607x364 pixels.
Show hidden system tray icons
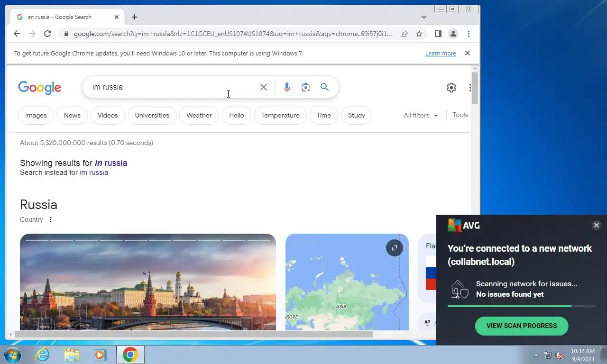point(536,355)
